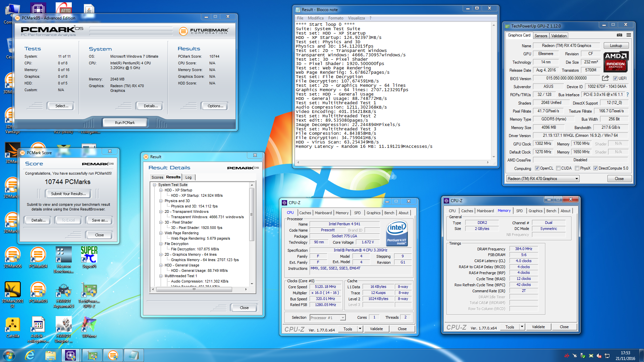Switch to GPU-Z in the taskbar
Viewport: 644px width, 362px height.
tap(92, 355)
